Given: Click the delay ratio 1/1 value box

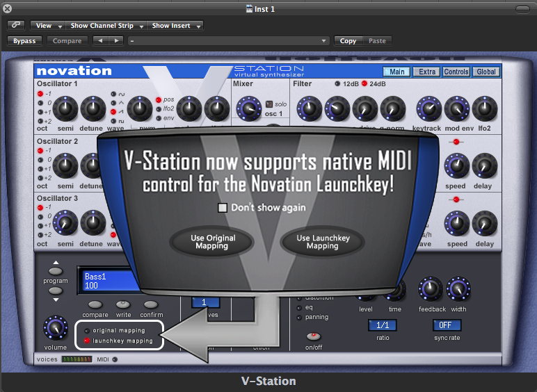Looking at the screenshot, I should coord(382,325).
